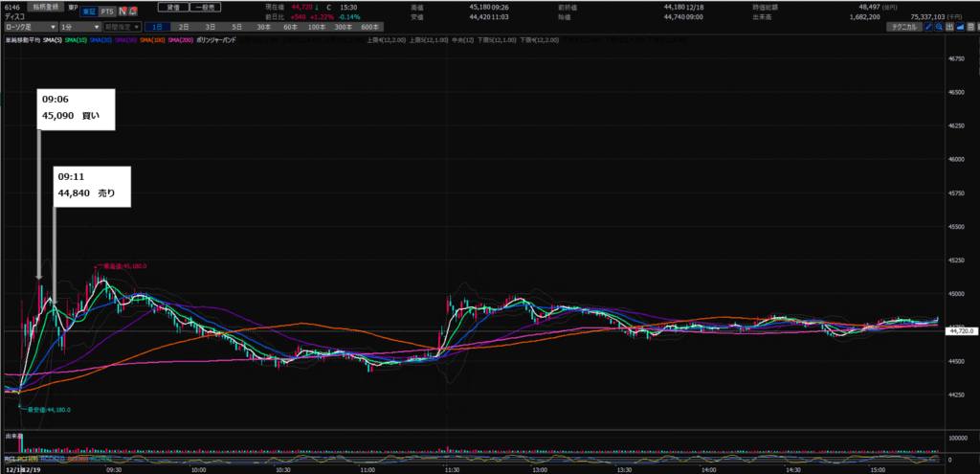Click the magnifier zoom icon
980x474 pixels.
coord(941,29)
